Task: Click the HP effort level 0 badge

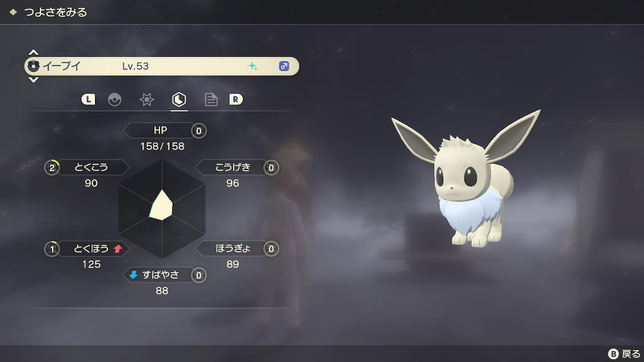Action: pyautogui.click(x=199, y=131)
